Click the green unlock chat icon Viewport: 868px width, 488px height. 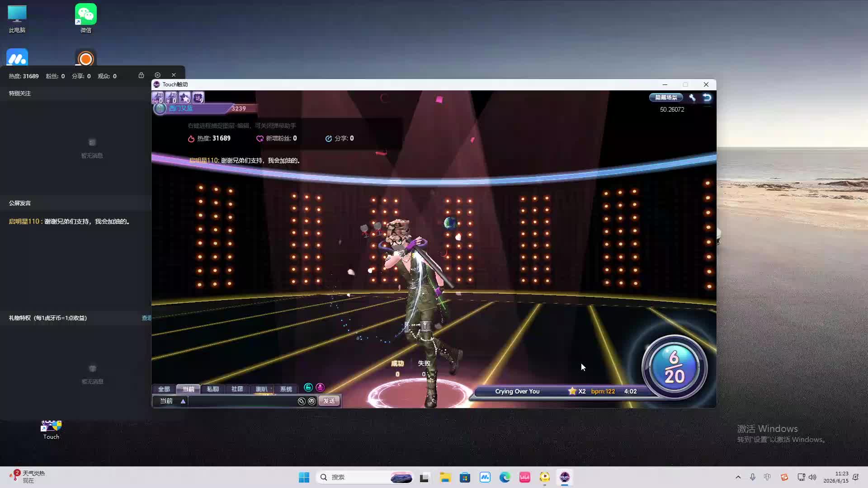308,387
